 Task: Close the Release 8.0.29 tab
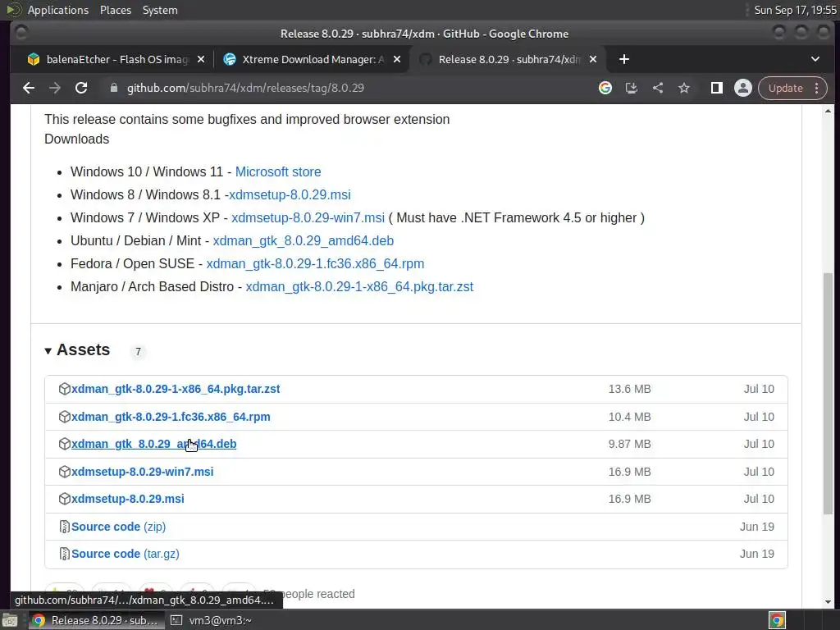[x=593, y=59]
